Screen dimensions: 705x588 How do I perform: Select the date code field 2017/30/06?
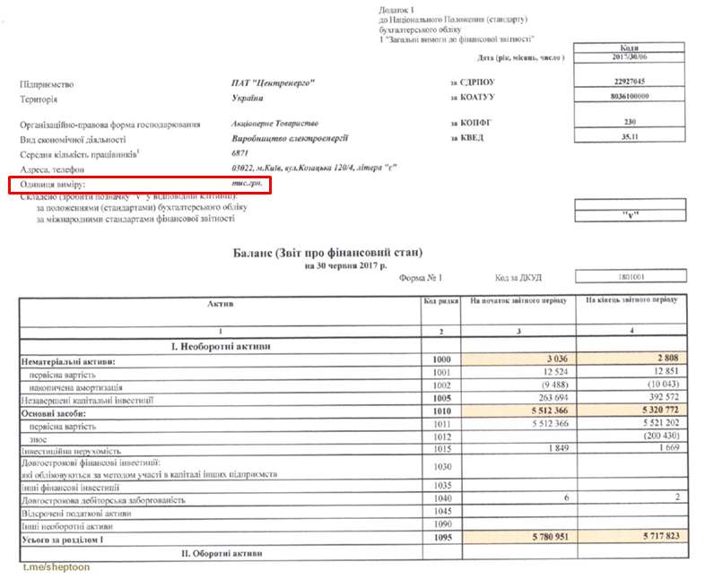point(635,58)
